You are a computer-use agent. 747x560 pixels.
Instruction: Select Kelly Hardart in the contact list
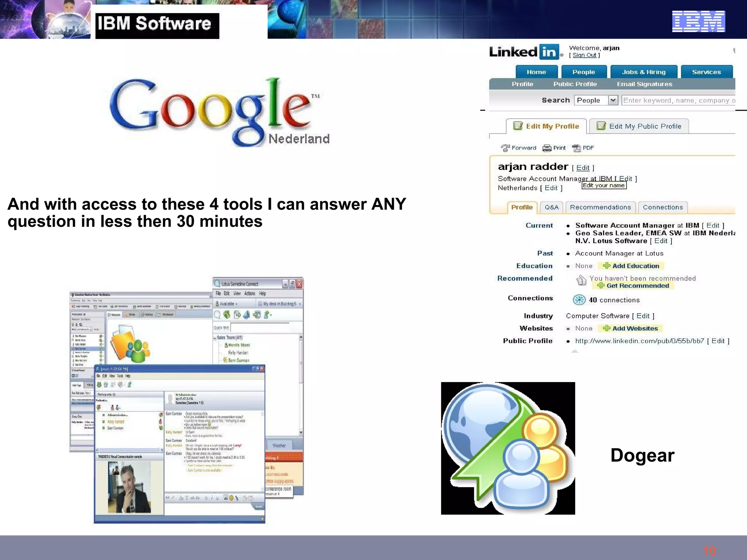238,353
